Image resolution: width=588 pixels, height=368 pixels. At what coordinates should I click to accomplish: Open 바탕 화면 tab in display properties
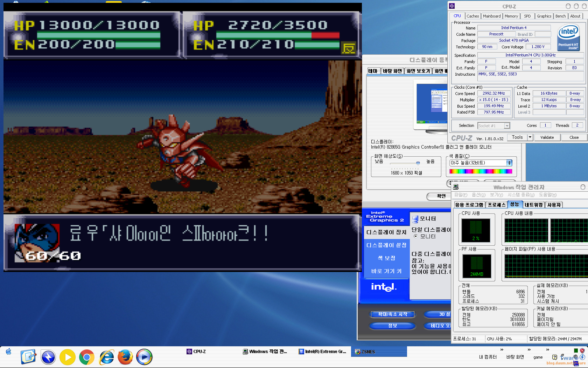(392, 71)
